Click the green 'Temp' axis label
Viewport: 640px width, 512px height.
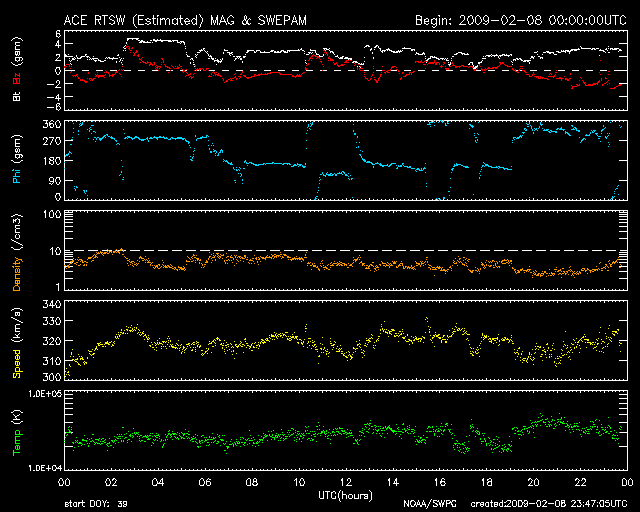[17, 443]
